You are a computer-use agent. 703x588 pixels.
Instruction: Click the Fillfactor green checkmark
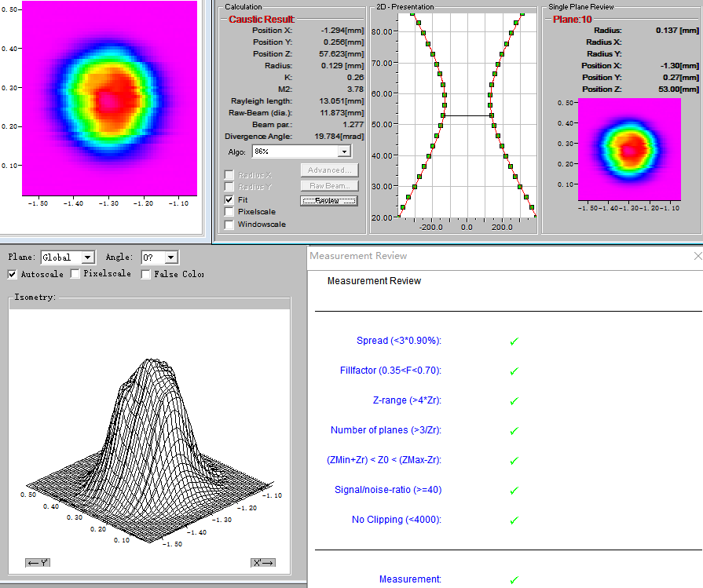tap(514, 371)
